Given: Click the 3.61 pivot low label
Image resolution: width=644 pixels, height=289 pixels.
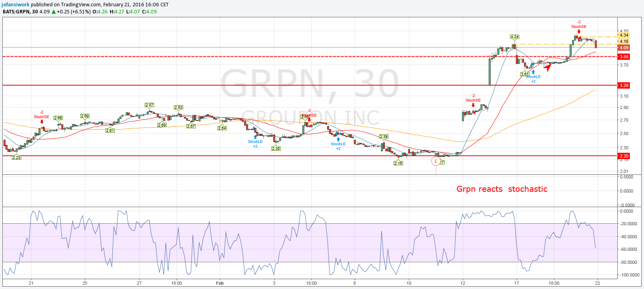Looking at the screenshot, I should [525, 74].
